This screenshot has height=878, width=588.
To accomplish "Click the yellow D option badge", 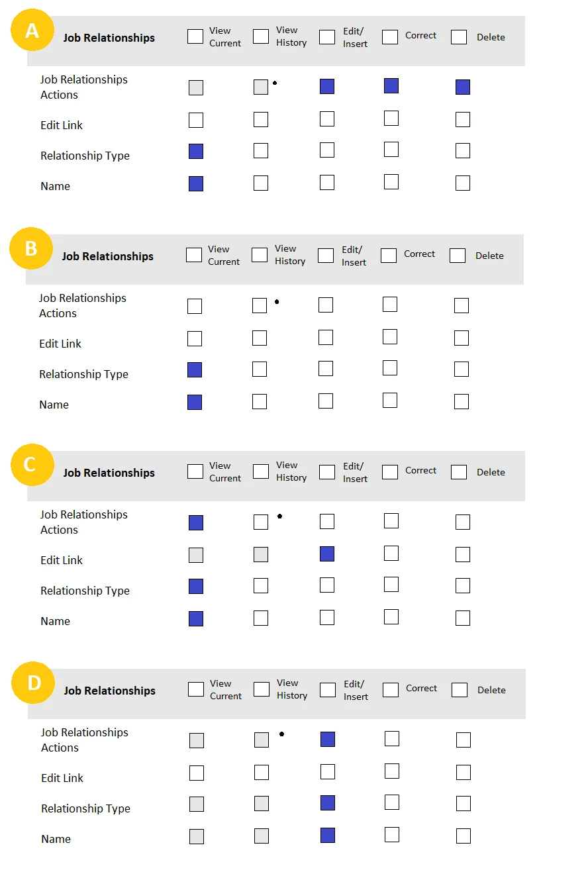I will click(32, 683).
